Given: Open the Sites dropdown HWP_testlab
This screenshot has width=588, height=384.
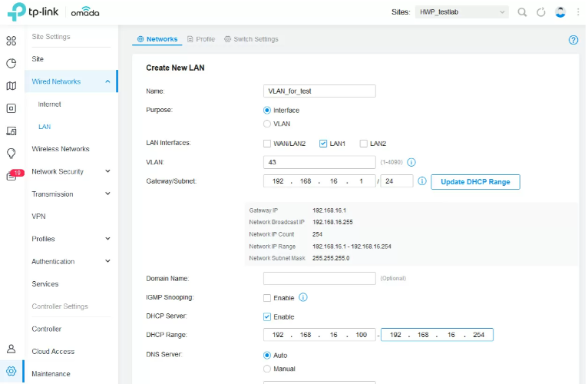Looking at the screenshot, I should pyautogui.click(x=462, y=12).
